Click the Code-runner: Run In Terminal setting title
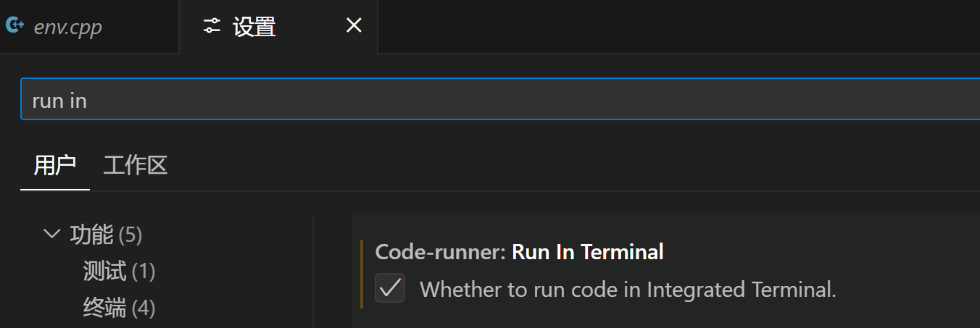The height and width of the screenshot is (328, 980). (519, 252)
